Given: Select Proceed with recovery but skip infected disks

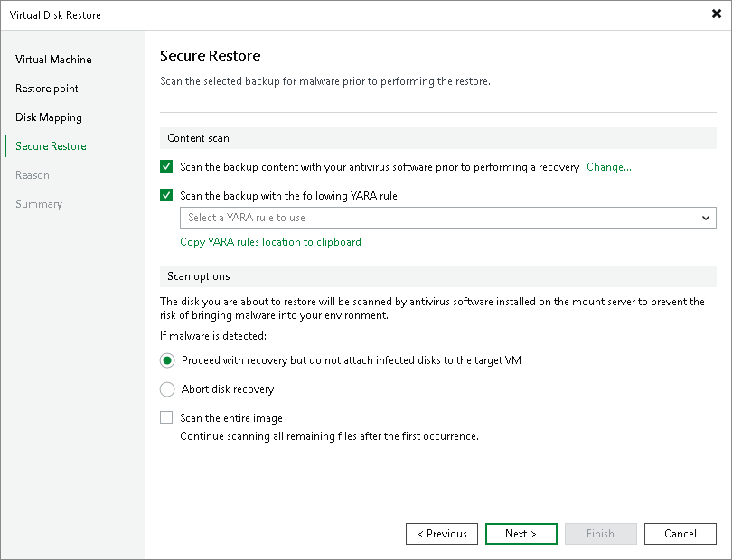Looking at the screenshot, I should pyautogui.click(x=166, y=360).
